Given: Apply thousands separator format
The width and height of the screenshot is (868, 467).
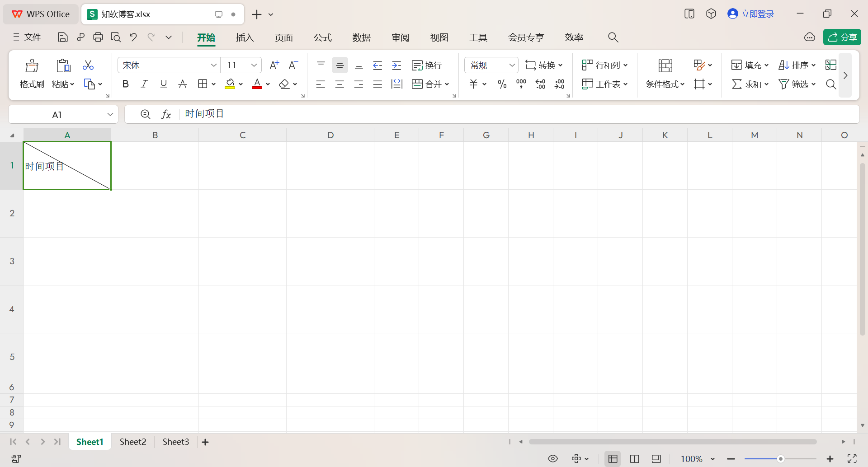Looking at the screenshot, I should coord(521,84).
